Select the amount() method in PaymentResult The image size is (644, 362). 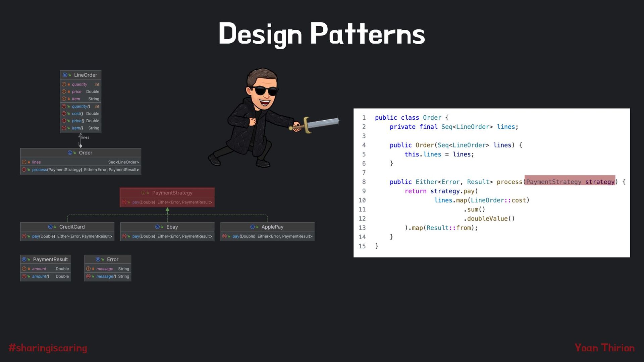pyautogui.click(x=41, y=277)
